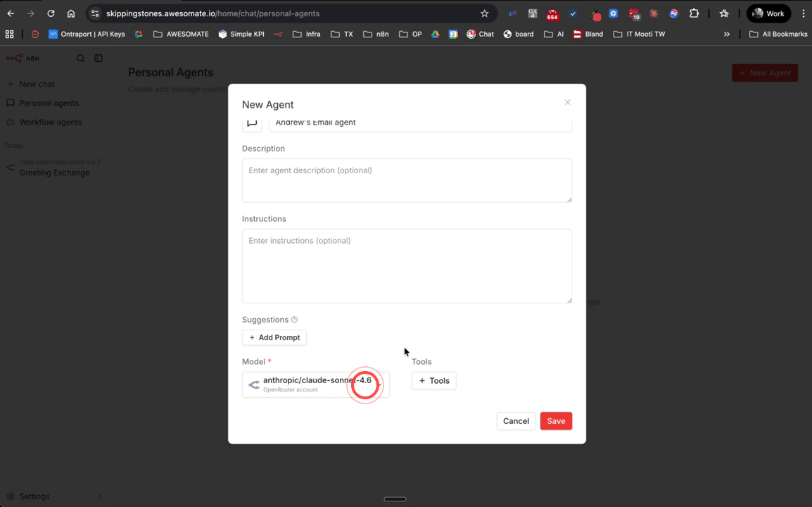Click the Personal Agents page heading
812x507 pixels.
[x=170, y=73]
